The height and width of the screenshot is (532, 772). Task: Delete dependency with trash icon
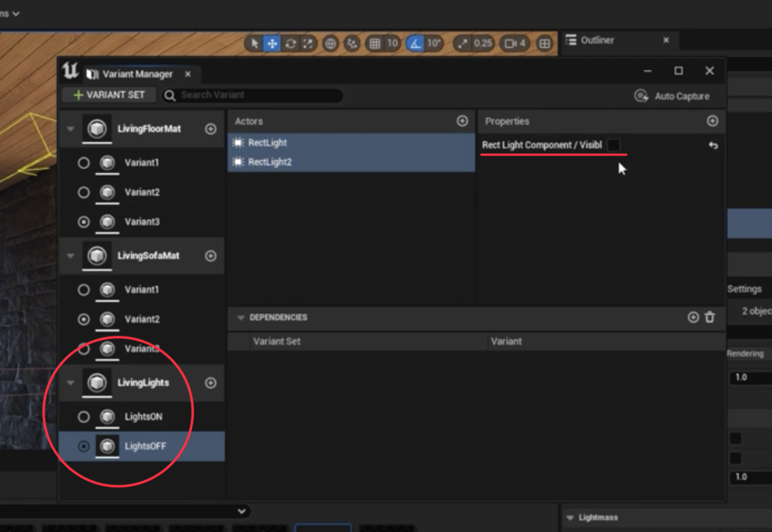tap(710, 318)
